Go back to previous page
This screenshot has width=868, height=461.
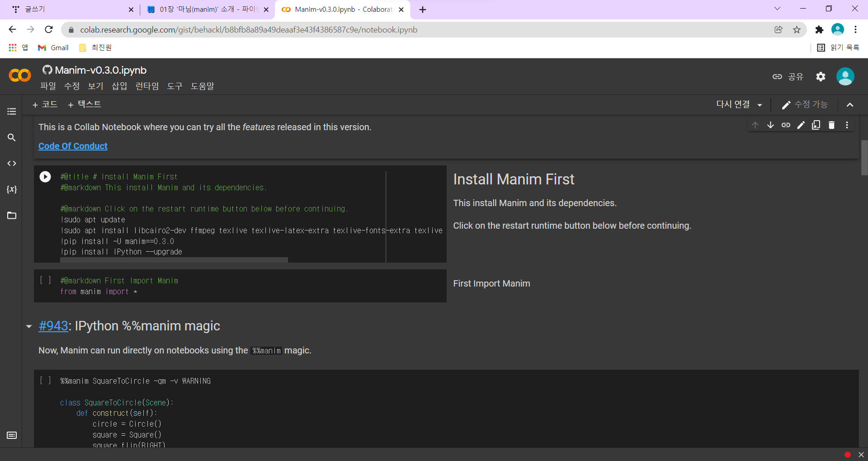coord(12,30)
